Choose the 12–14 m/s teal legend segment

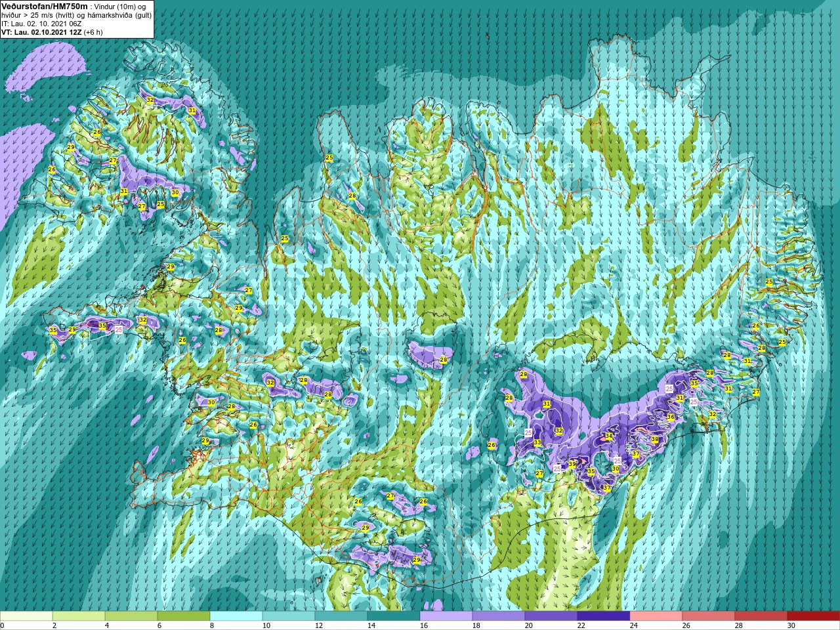pos(341,616)
